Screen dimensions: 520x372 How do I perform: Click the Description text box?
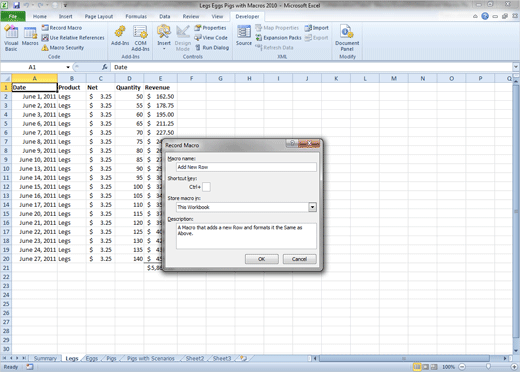246,236
